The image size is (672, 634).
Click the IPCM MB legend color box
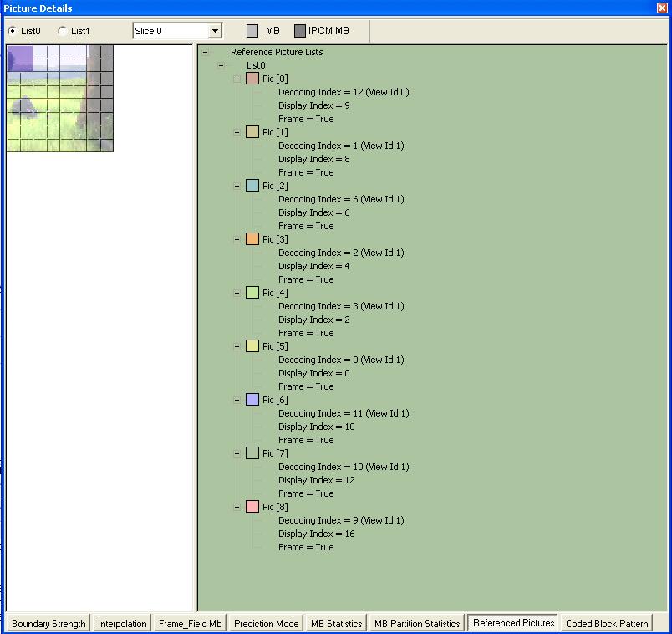300,31
